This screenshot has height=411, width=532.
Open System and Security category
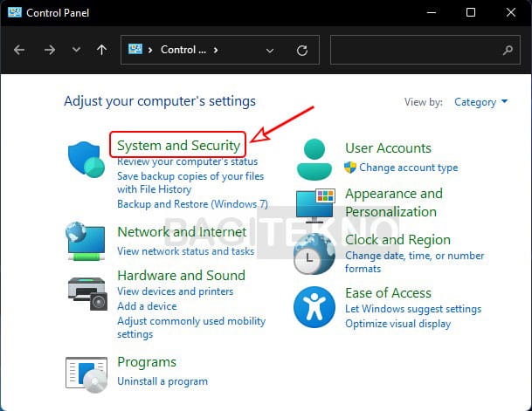click(x=178, y=146)
